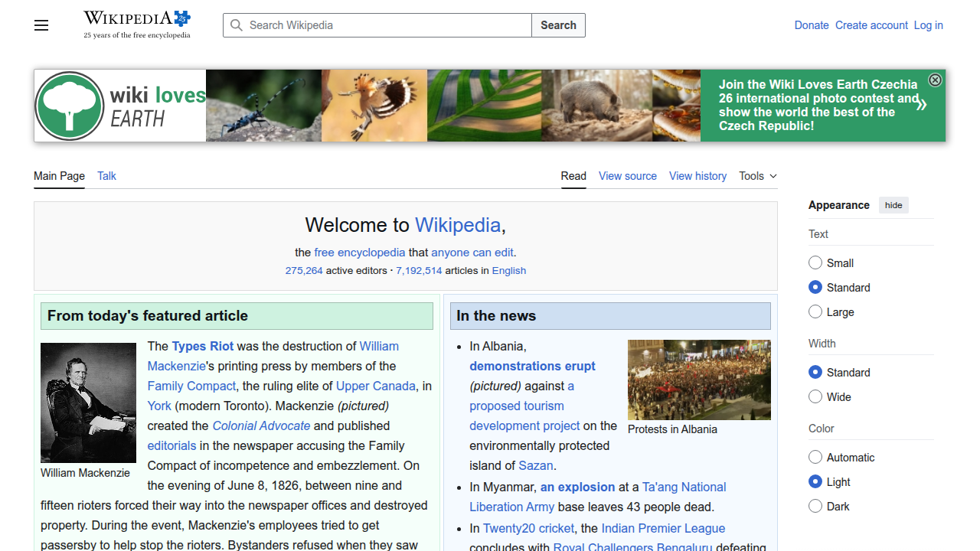Open the Twenty20 cricket link

pyautogui.click(x=529, y=528)
